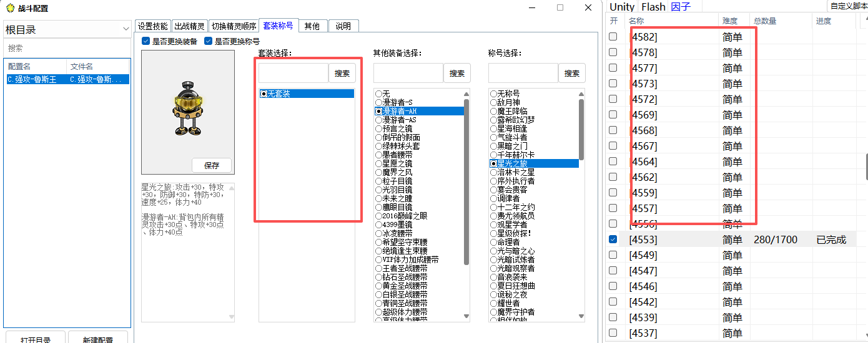
Task: Focus the 套装选择 search input field
Action: click(x=293, y=73)
